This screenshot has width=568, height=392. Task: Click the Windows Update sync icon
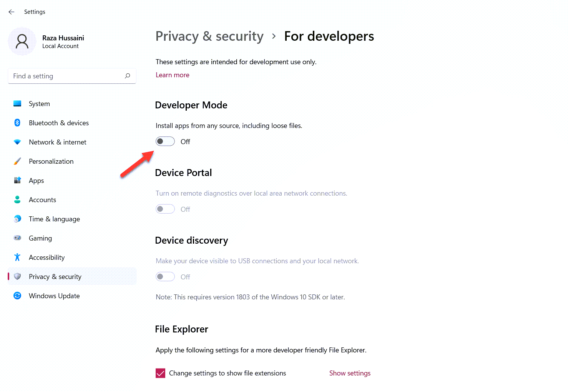coord(17,296)
